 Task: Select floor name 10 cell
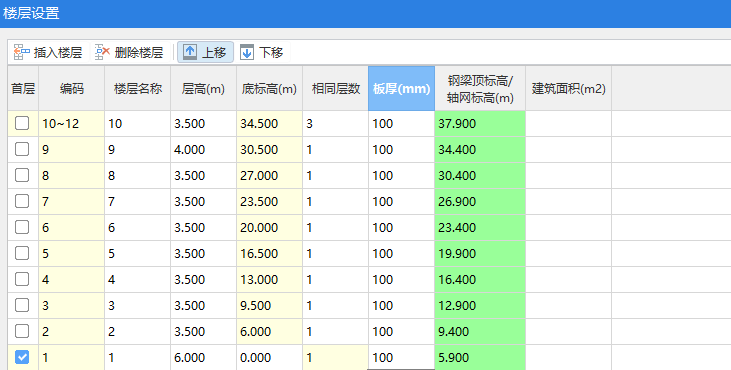click(138, 123)
